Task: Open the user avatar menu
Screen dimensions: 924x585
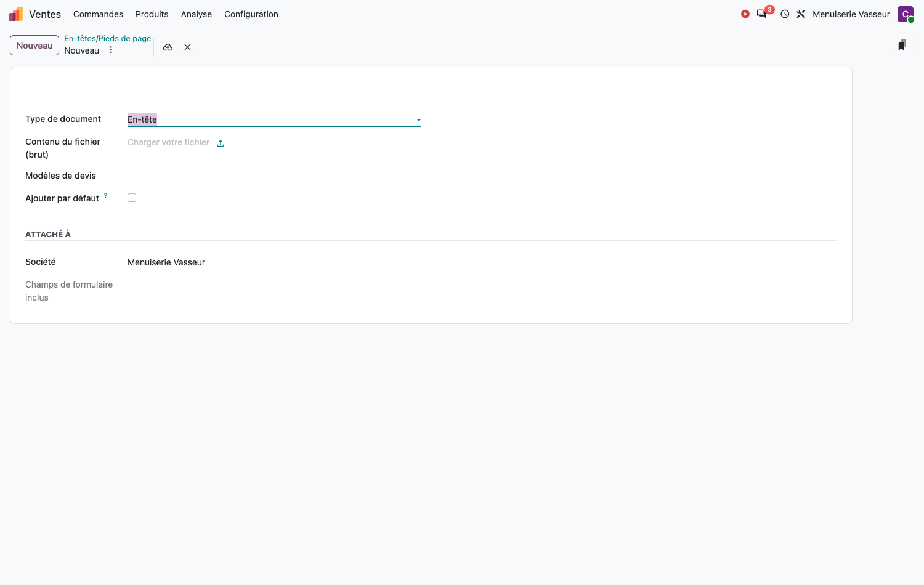Action: pyautogui.click(x=906, y=14)
